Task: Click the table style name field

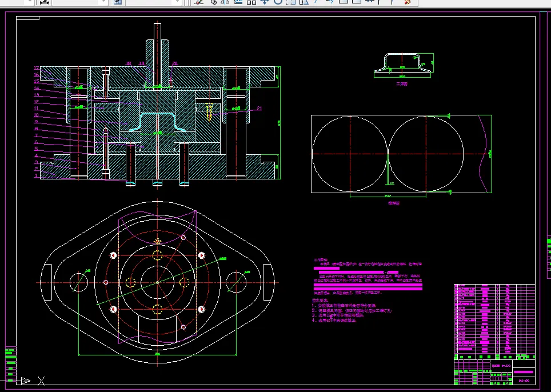Action: (149, 2)
